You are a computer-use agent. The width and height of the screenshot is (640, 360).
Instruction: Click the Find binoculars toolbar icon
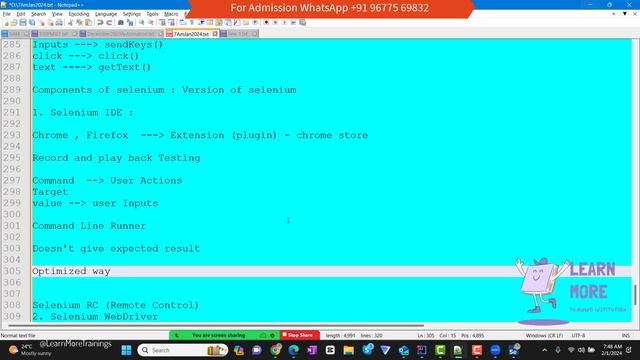pos(121,22)
